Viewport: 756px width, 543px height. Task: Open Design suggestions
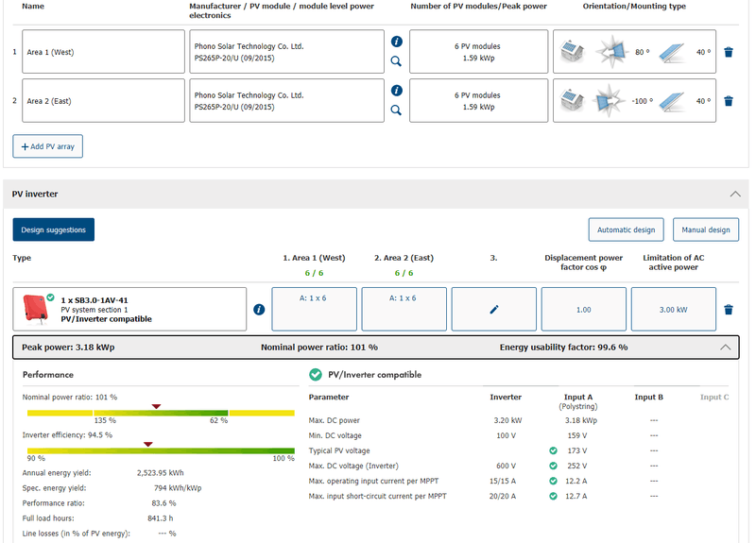(x=53, y=229)
